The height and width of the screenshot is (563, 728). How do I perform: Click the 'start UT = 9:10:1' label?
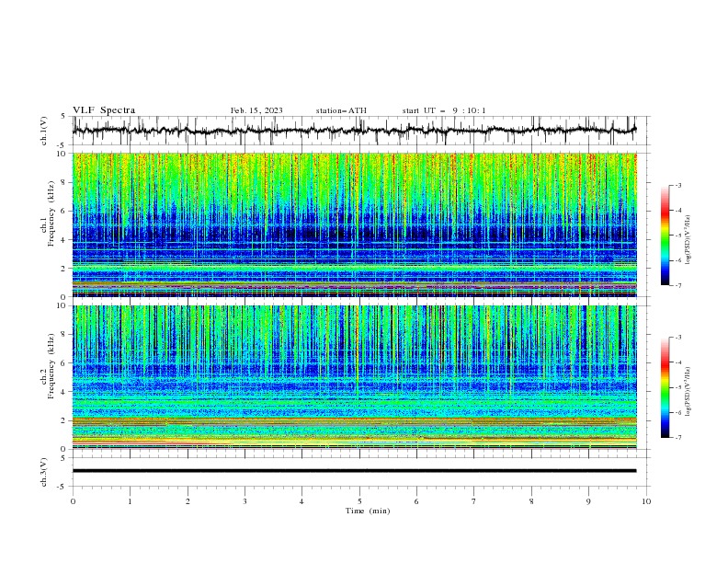coord(444,110)
